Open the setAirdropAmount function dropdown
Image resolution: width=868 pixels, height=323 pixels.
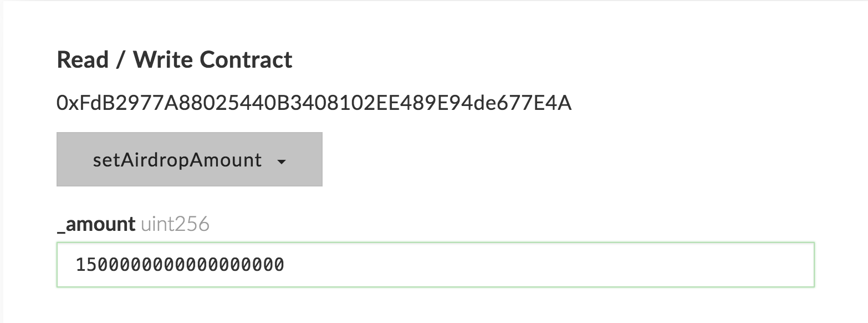click(189, 159)
